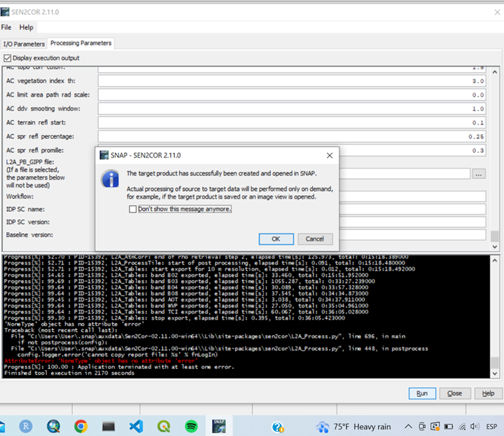Screen dimensions: 504x436
Task: Open QGIS from taskbar
Action: (164, 427)
